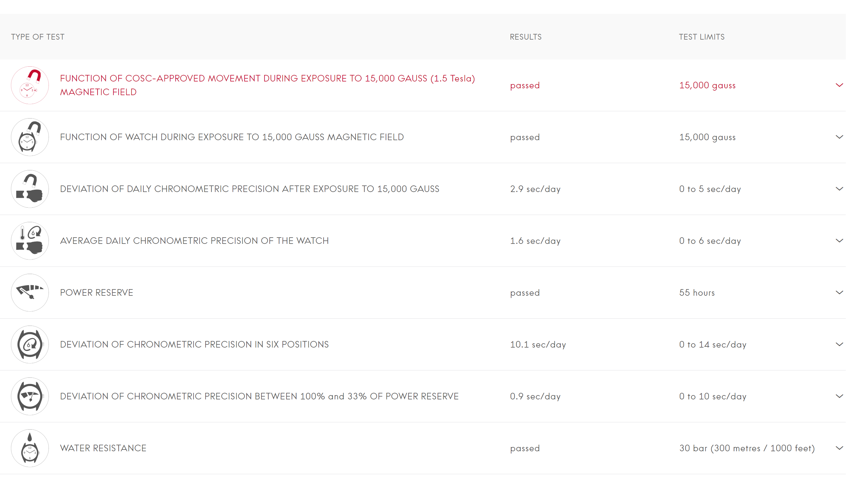The height and width of the screenshot is (484, 868).
Task: Expand the Power Reserve row chevron
Action: (x=839, y=293)
